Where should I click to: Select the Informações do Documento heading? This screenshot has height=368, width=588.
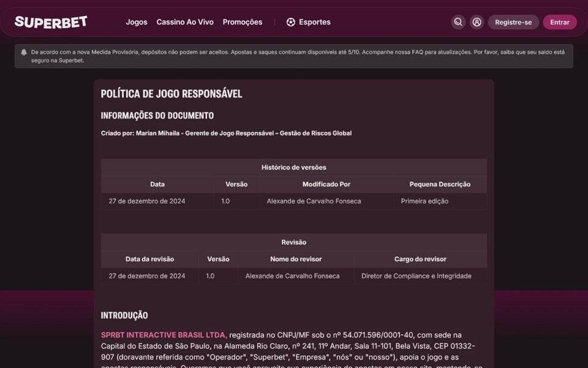157,116
